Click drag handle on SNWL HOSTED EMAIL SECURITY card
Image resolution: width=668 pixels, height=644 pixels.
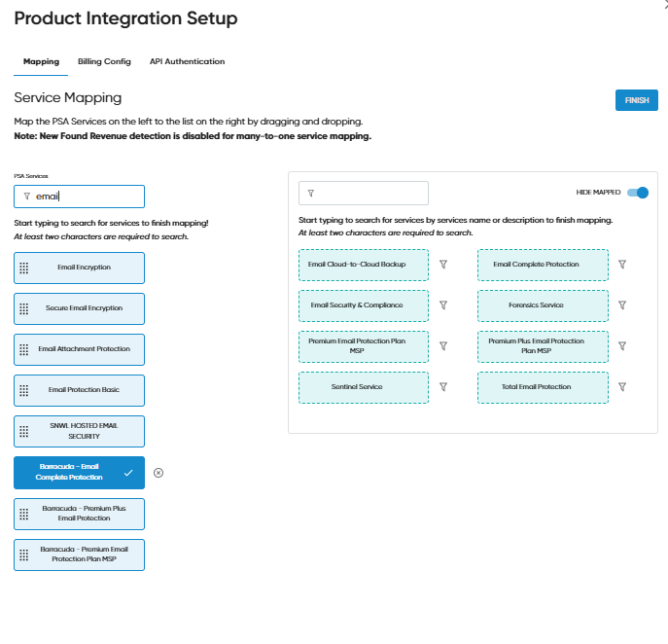[x=24, y=432]
